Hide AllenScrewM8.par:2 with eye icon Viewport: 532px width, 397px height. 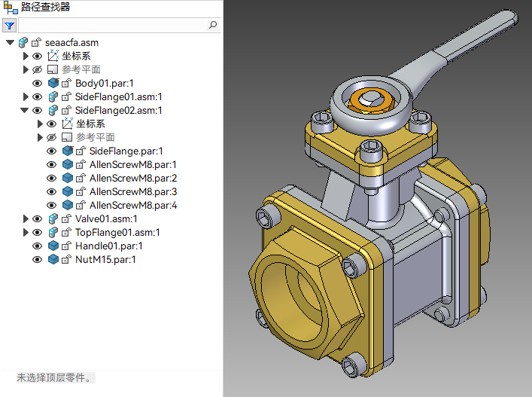[52, 179]
